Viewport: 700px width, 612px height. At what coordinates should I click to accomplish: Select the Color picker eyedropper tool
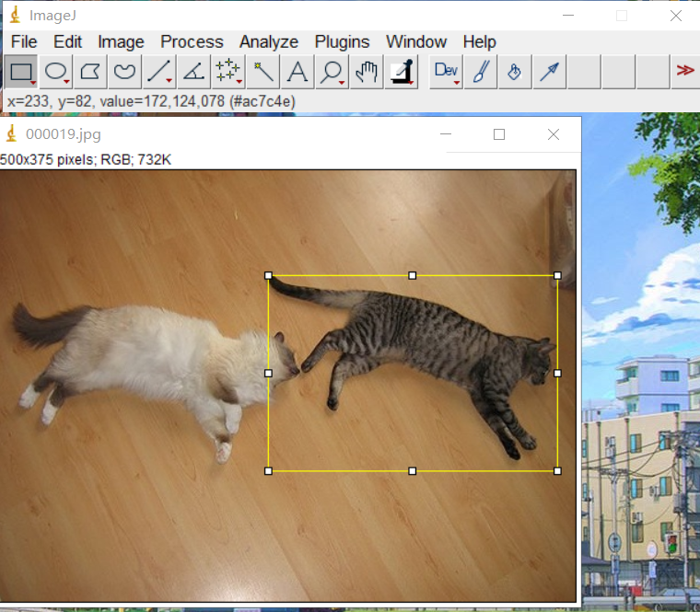coord(401,72)
